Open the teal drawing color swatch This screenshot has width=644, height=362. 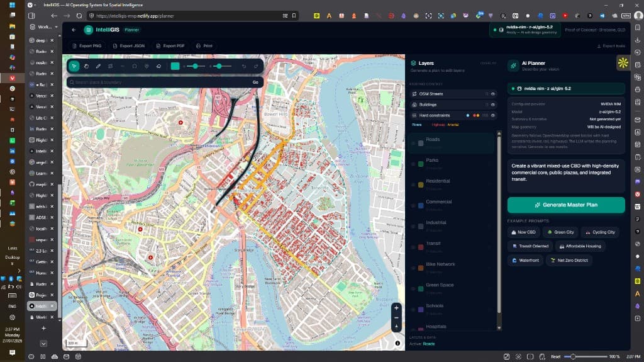tap(175, 66)
